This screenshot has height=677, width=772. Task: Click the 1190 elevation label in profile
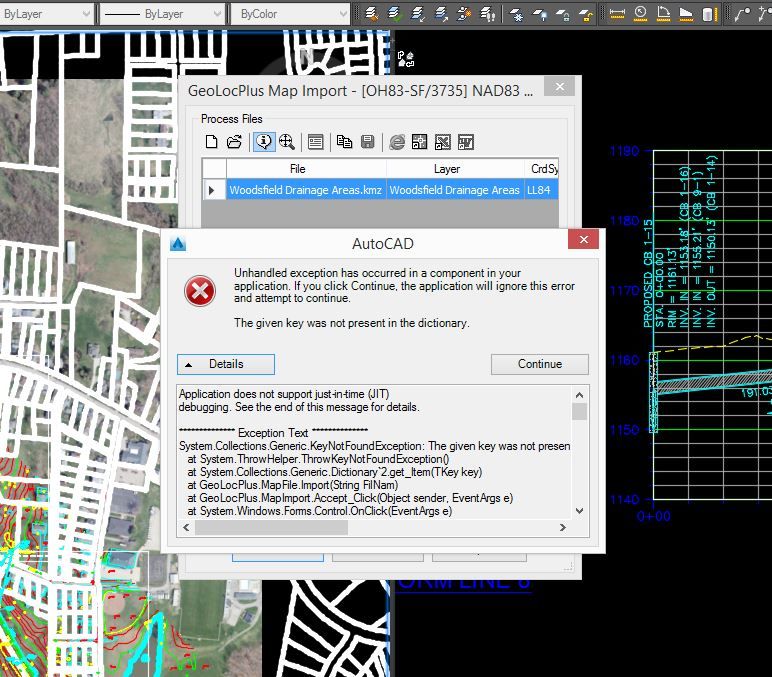[x=625, y=151]
